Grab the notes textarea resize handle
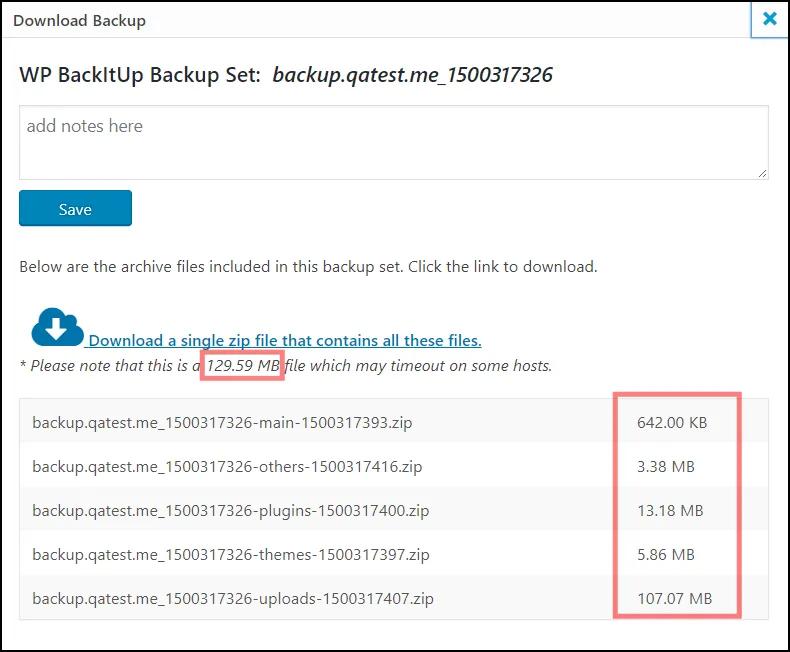Image resolution: width=790 pixels, height=652 pixels. (x=762, y=173)
